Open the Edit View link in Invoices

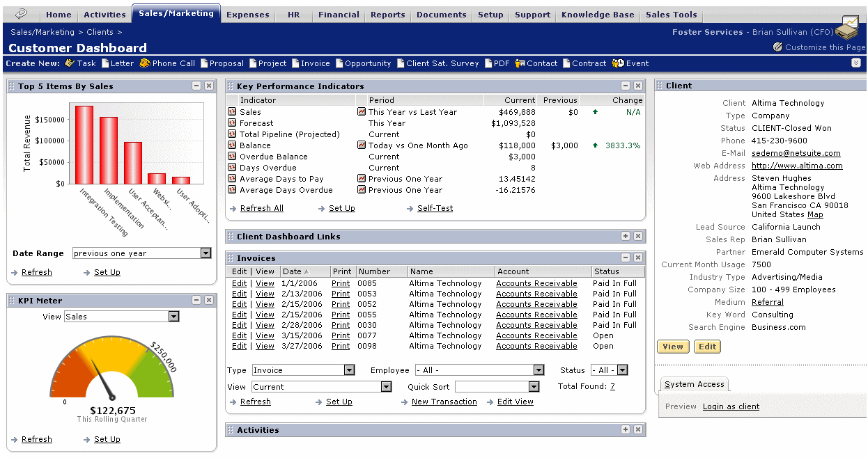(516, 402)
